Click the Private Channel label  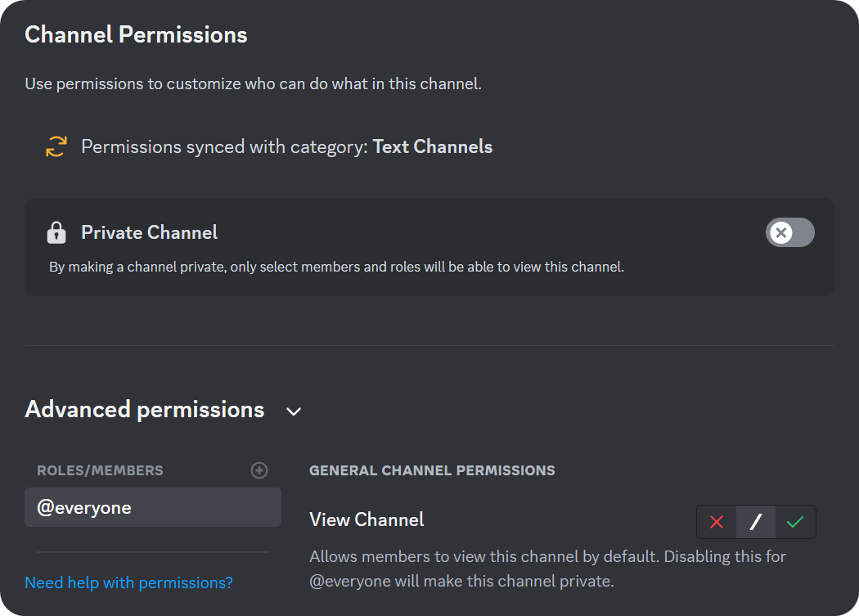[149, 232]
